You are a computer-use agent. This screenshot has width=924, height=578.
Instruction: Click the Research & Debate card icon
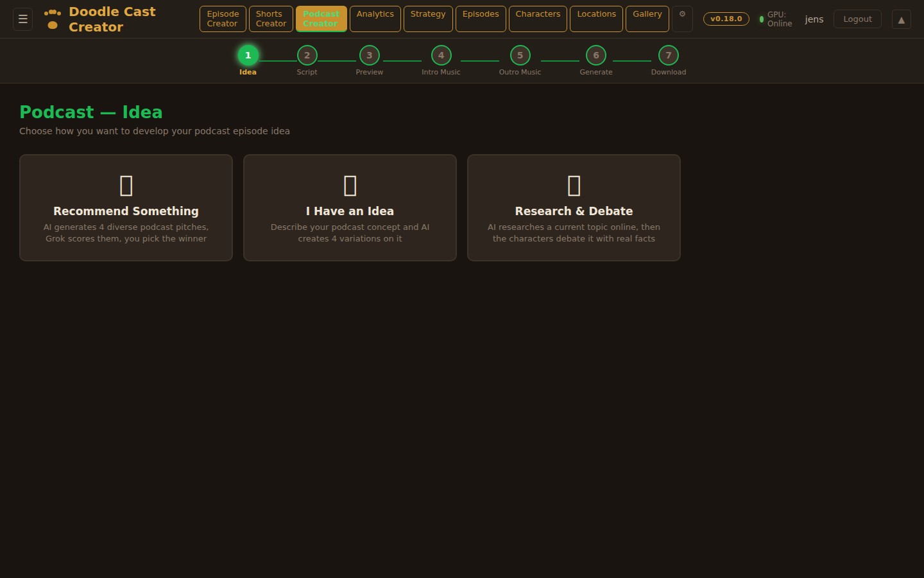click(x=574, y=186)
